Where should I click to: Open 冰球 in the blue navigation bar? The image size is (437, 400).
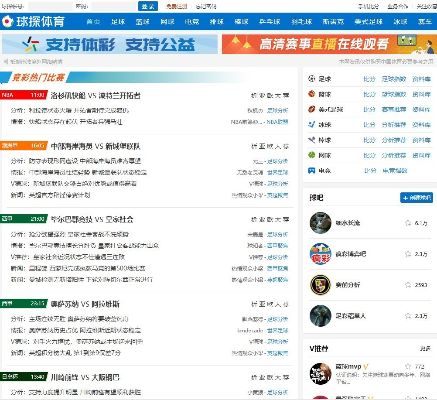coord(400,22)
